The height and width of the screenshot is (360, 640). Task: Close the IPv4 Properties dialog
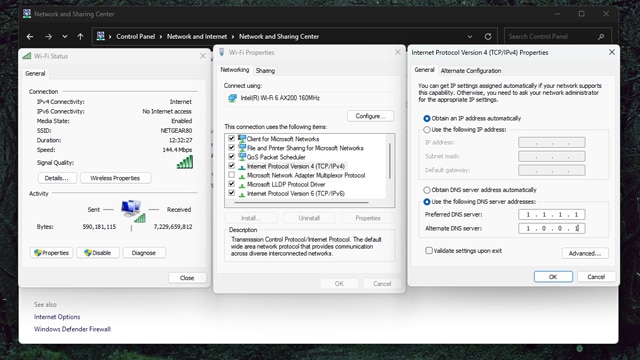click(x=611, y=52)
